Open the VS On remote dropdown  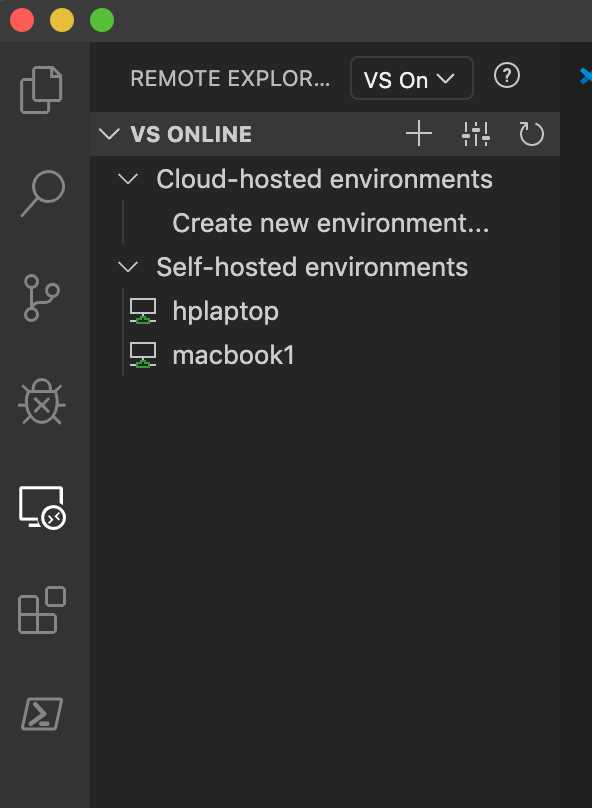411,78
